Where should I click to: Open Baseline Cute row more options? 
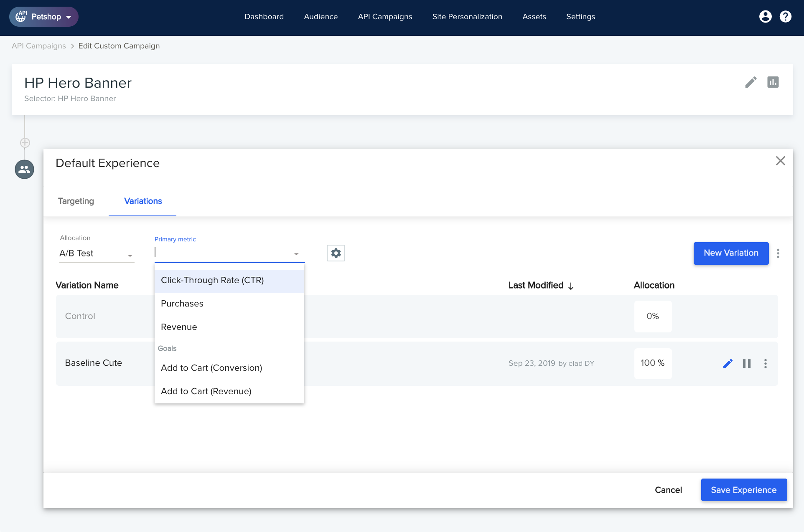tap(765, 364)
